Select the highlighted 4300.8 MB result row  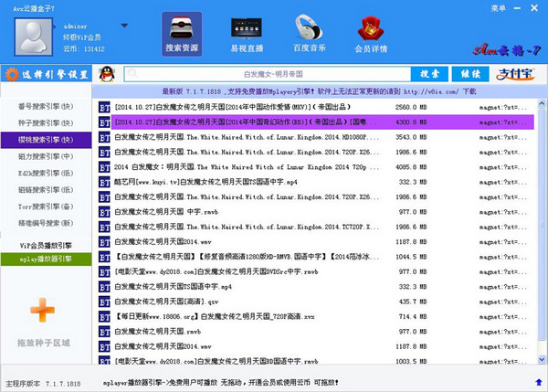click(x=311, y=121)
